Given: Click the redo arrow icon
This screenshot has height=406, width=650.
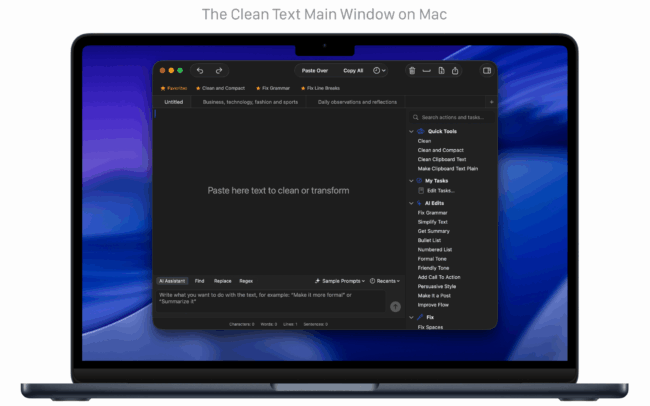Looking at the screenshot, I should point(219,71).
